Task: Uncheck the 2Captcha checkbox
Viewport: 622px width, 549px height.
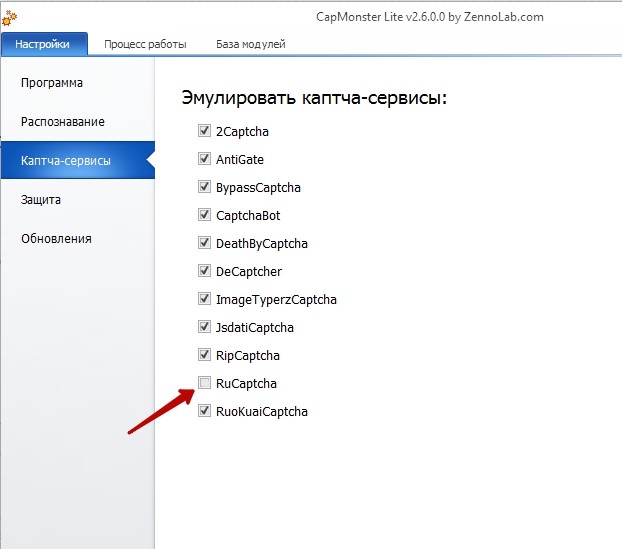Action: click(x=204, y=131)
